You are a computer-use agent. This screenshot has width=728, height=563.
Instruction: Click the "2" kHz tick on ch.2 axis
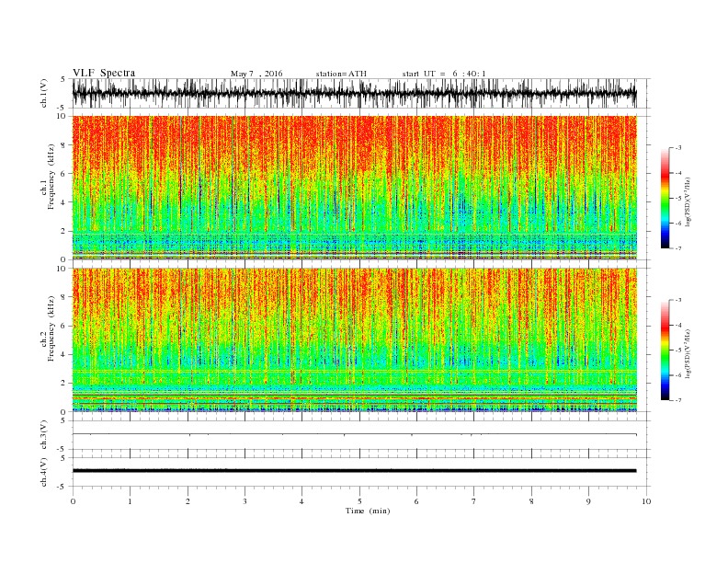pos(63,384)
